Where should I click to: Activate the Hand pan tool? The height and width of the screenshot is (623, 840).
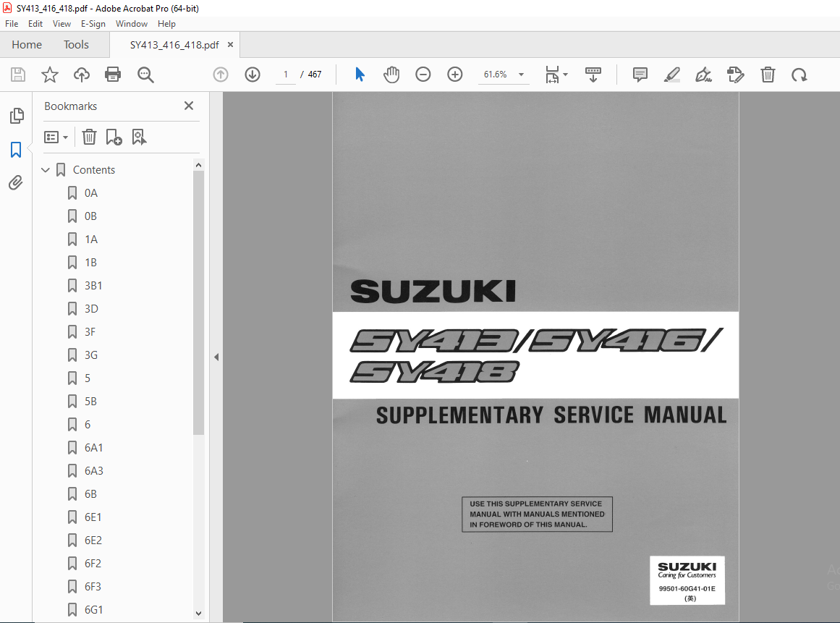coord(391,75)
